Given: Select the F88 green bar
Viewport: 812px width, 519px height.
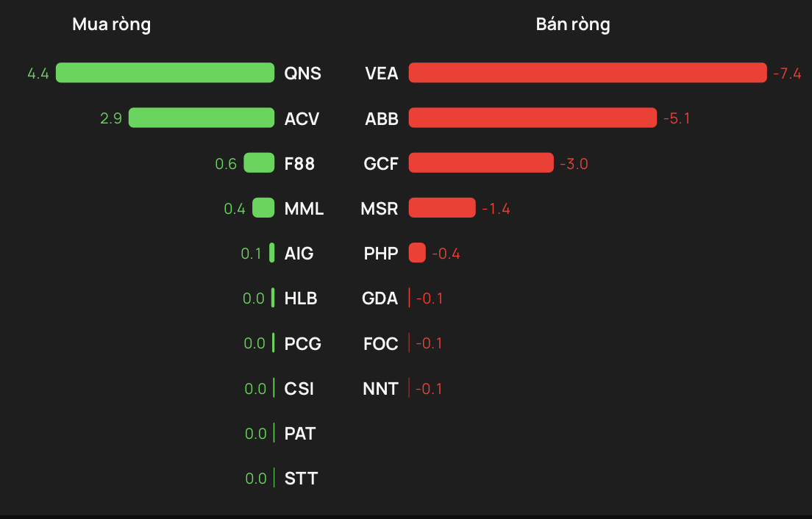Looking at the screenshot, I should [x=259, y=162].
